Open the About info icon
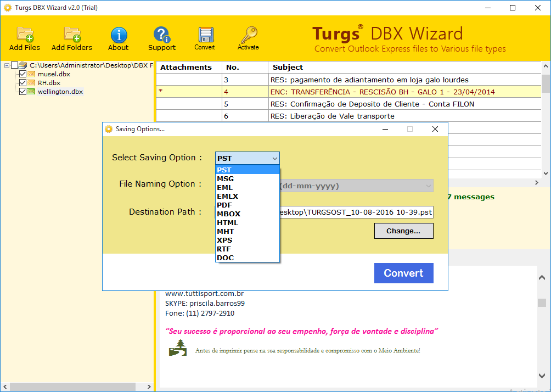The height and width of the screenshot is (392, 551). [119, 35]
